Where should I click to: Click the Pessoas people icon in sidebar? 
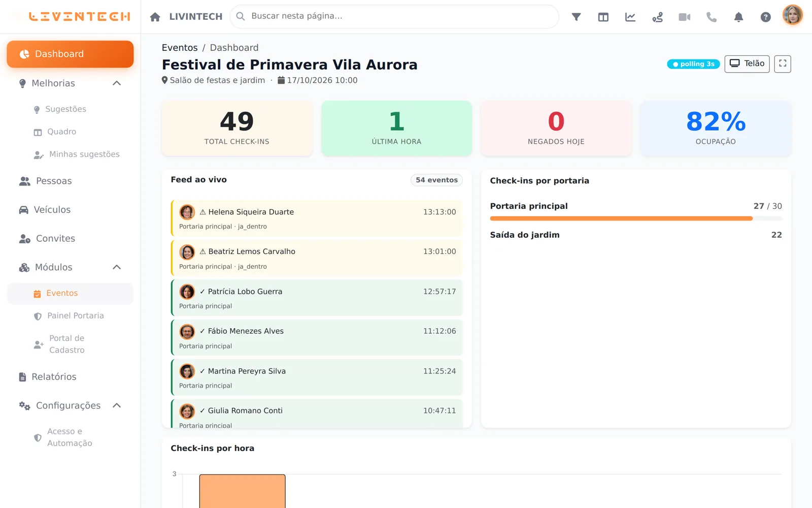click(25, 181)
